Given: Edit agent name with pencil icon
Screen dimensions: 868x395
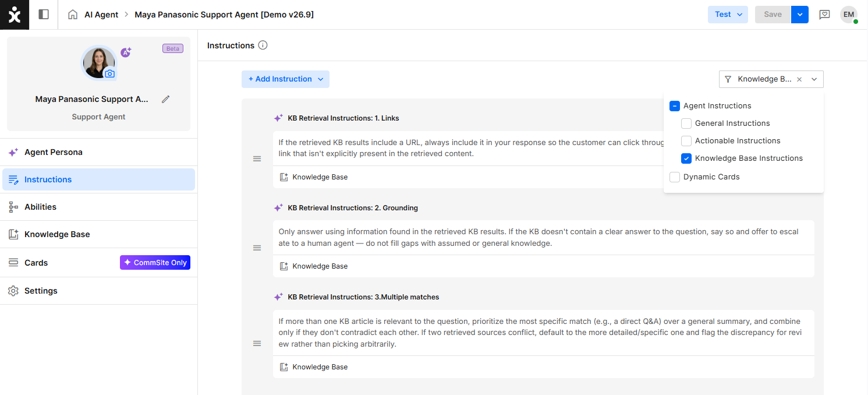Looking at the screenshot, I should [x=165, y=99].
